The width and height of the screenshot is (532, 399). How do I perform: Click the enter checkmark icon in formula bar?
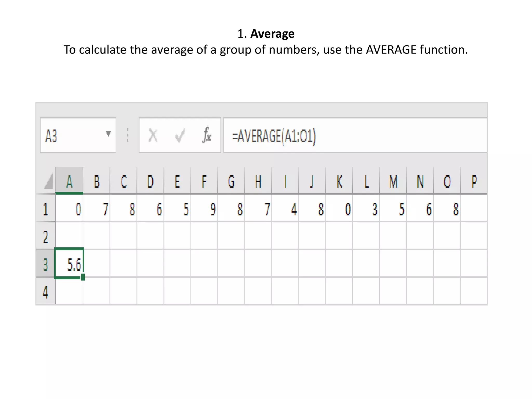pyautogui.click(x=180, y=136)
